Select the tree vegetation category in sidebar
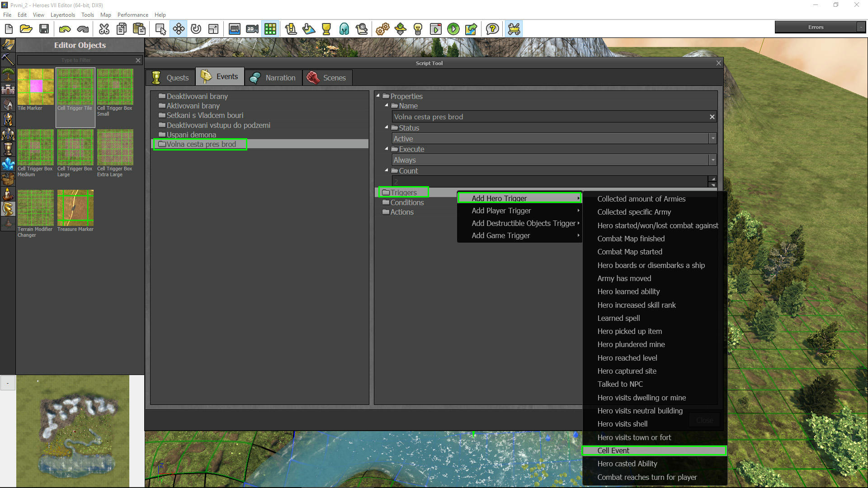868x488 pixels. click(8, 74)
